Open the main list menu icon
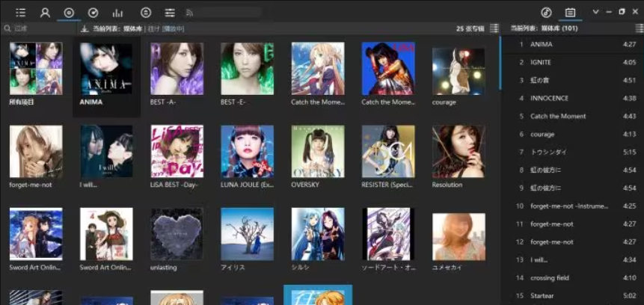 (x=20, y=13)
